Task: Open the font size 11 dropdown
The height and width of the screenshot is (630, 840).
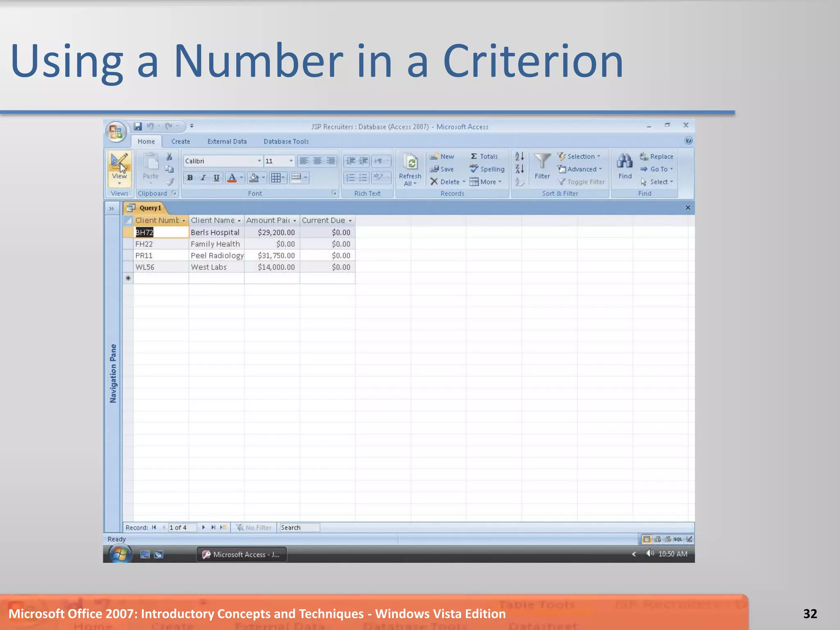Action: [291, 161]
